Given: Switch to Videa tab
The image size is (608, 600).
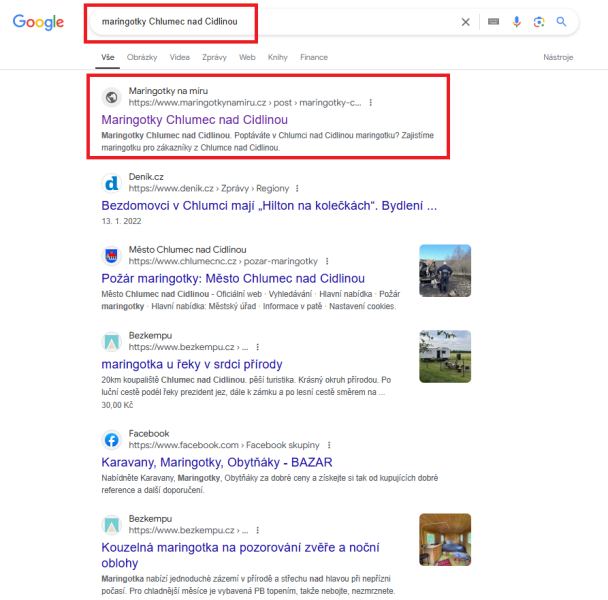Looking at the screenshot, I should coord(180,57).
